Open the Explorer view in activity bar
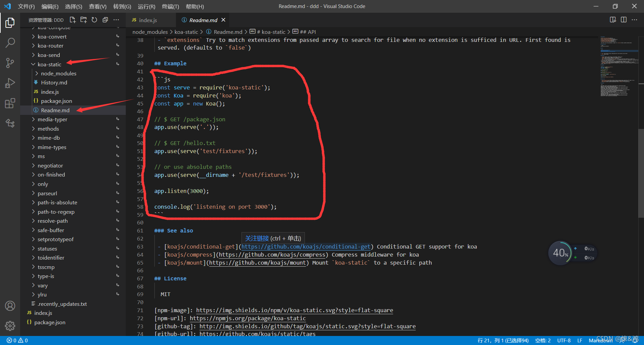644x345 pixels. click(x=10, y=23)
